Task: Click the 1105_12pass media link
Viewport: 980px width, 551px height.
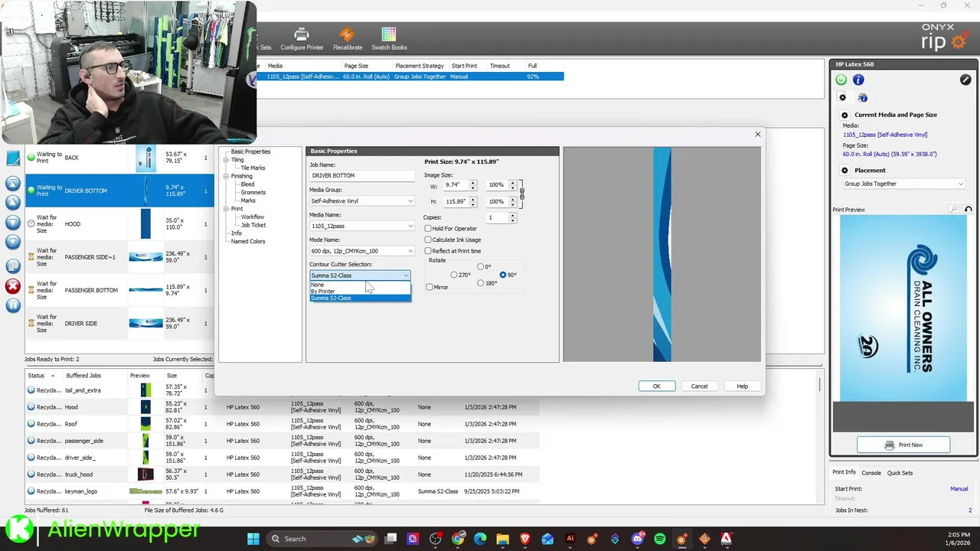Action: point(885,135)
